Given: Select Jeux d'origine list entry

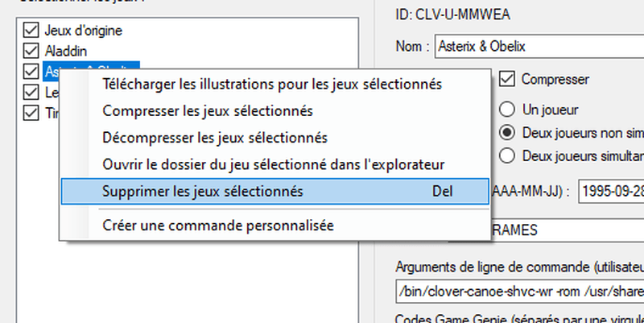Looking at the screenshot, I should pyautogui.click(x=84, y=31).
